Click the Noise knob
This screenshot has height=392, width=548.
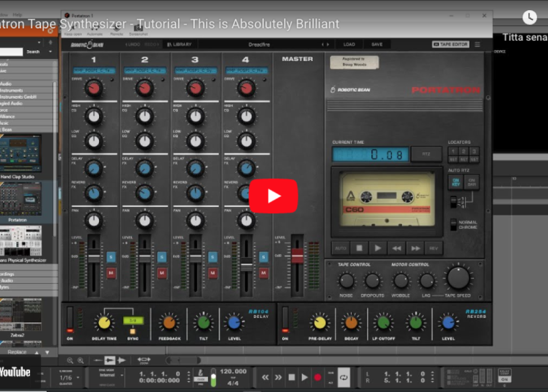pos(346,281)
